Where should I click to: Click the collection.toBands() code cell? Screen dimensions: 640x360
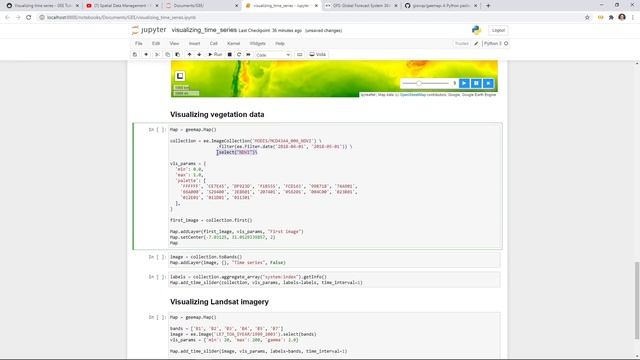(x=335, y=260)
